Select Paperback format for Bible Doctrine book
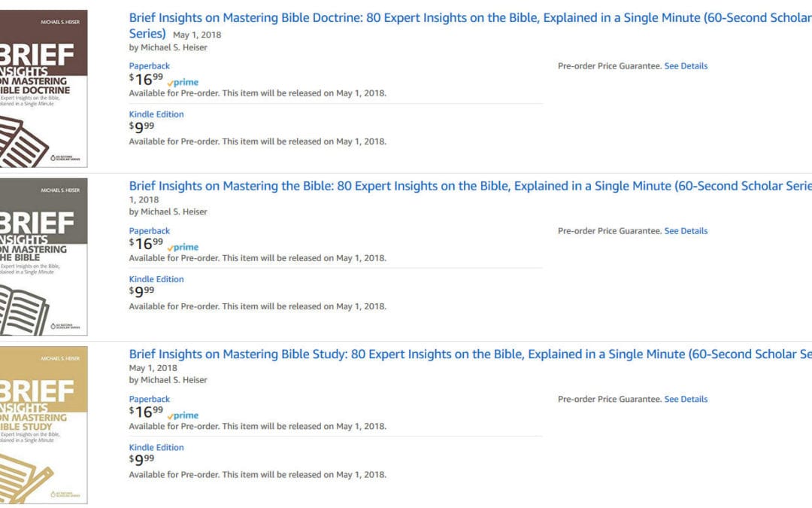The height and width of the screenshot is (508, 812). [150, 66]
